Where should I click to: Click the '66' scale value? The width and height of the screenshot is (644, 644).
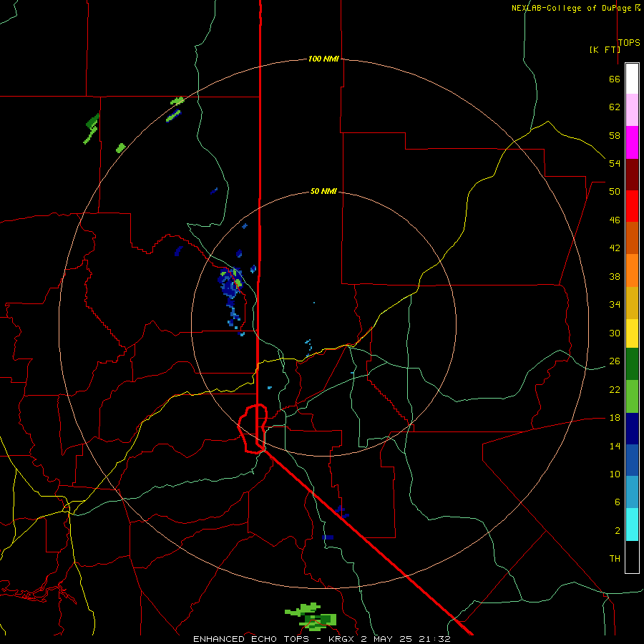point(615,79)
